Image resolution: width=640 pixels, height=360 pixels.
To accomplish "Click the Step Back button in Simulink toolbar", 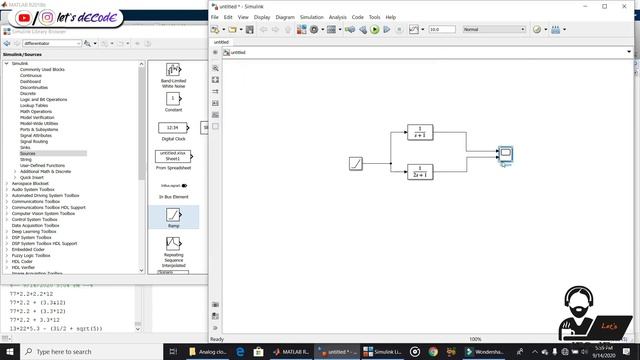I will 363,29.
